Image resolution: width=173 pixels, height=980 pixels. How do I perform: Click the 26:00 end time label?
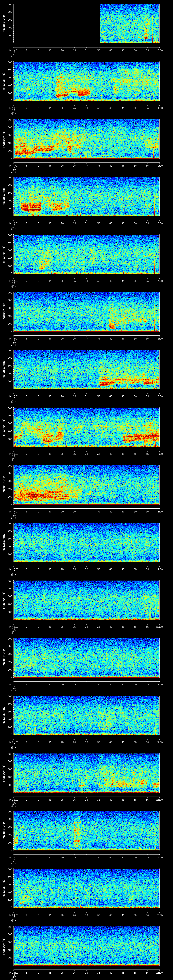pos(160,972)
